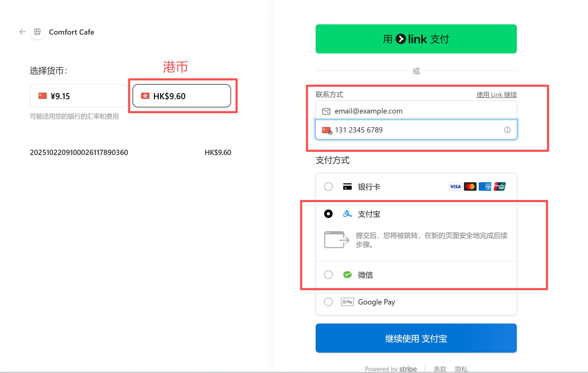Screen dimensions: 588x373
Task: Click the info icon in phone field
Action: [x=507, y=130]
